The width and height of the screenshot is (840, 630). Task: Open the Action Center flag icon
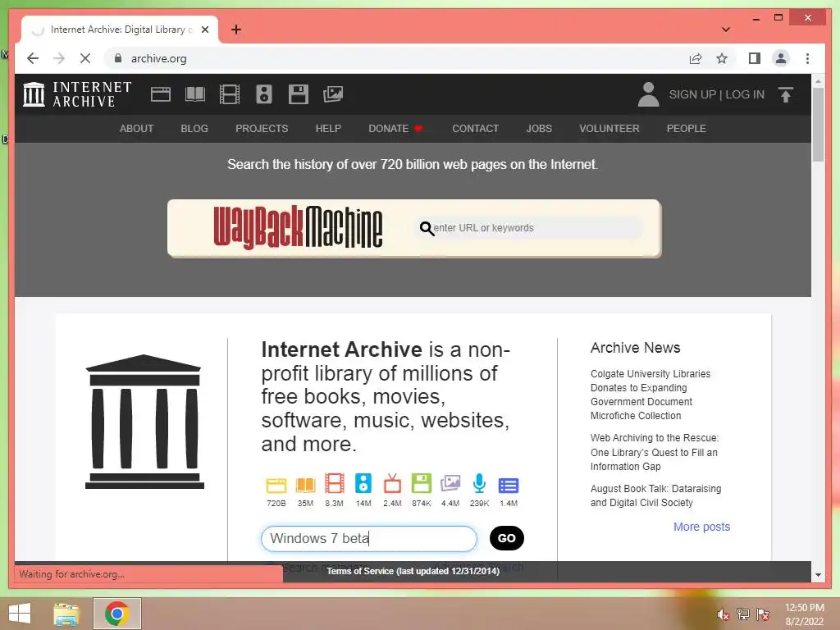pyautogui.click(x=763, y=614)
